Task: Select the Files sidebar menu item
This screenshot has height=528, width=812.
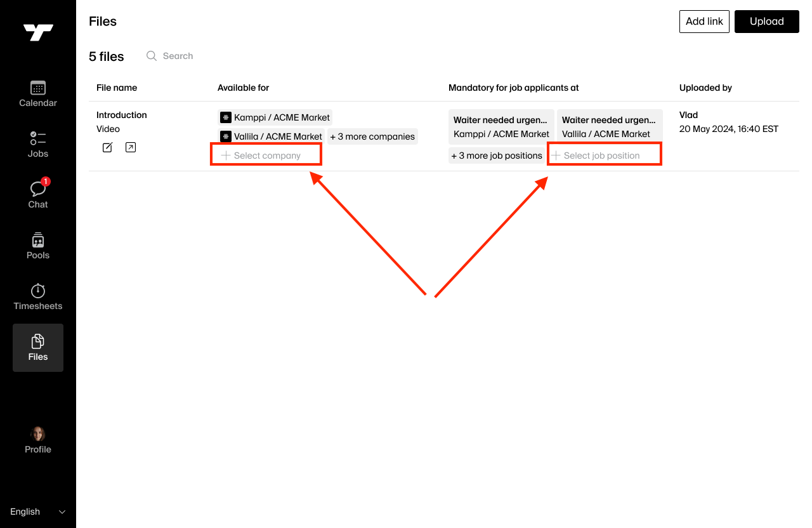Action: point(38,348)
